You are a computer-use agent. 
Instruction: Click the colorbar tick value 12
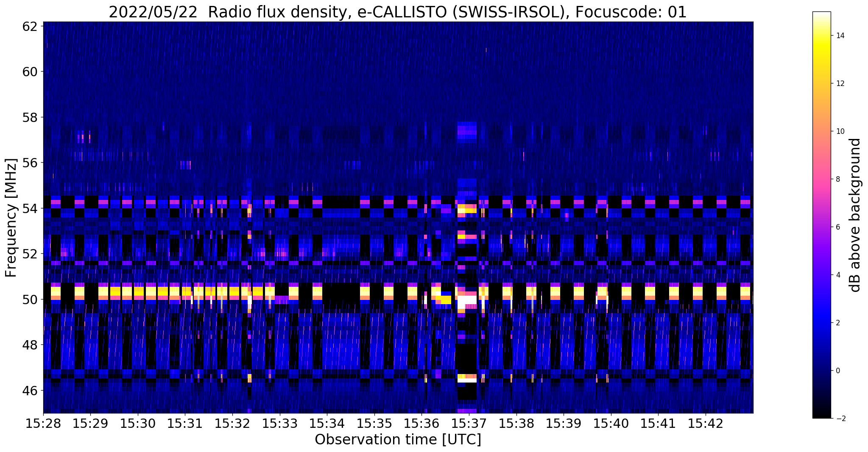pos(840,83)
